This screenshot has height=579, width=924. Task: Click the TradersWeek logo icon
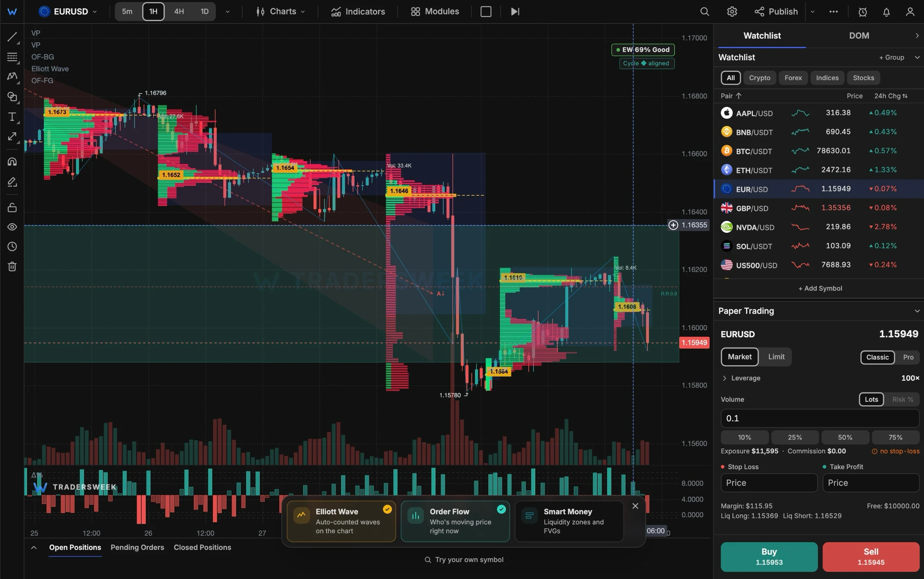12,12
